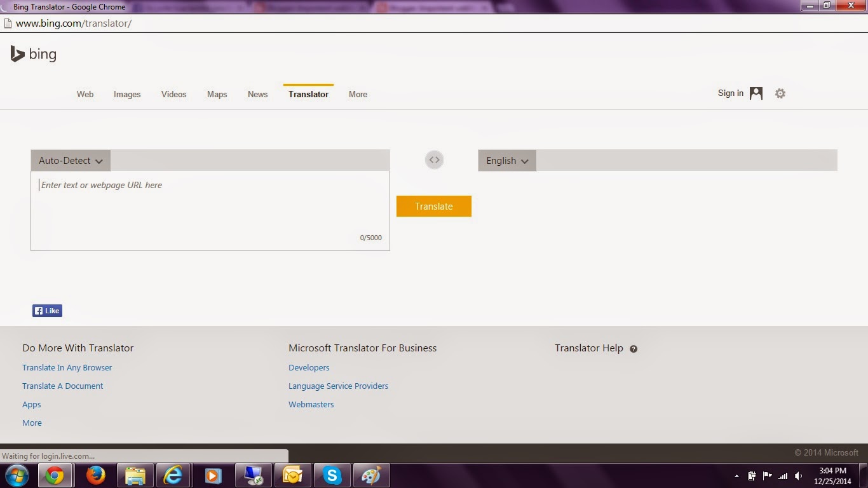Open the media player taskbar icon
This screenshot has width=868, height=488.
point(214,475)
